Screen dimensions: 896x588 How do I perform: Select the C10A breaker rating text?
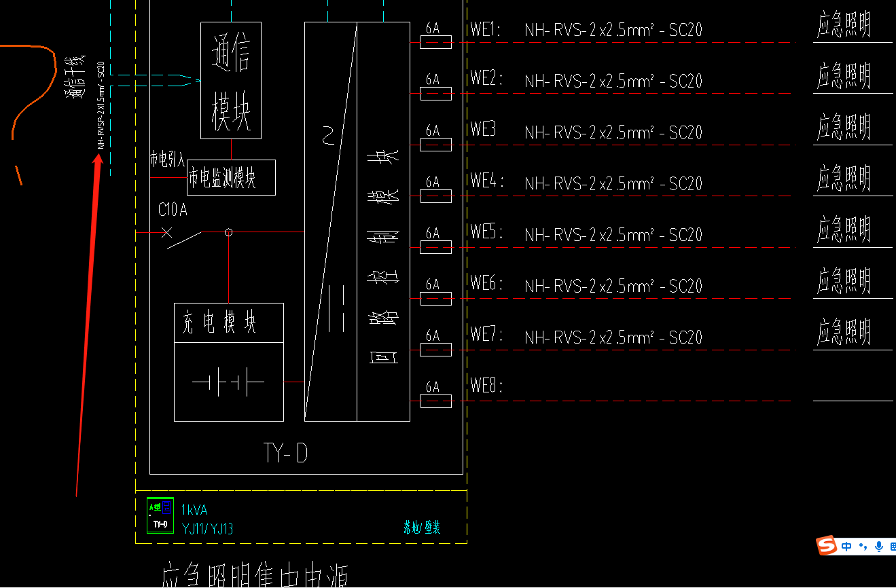(x=173, y=210)
